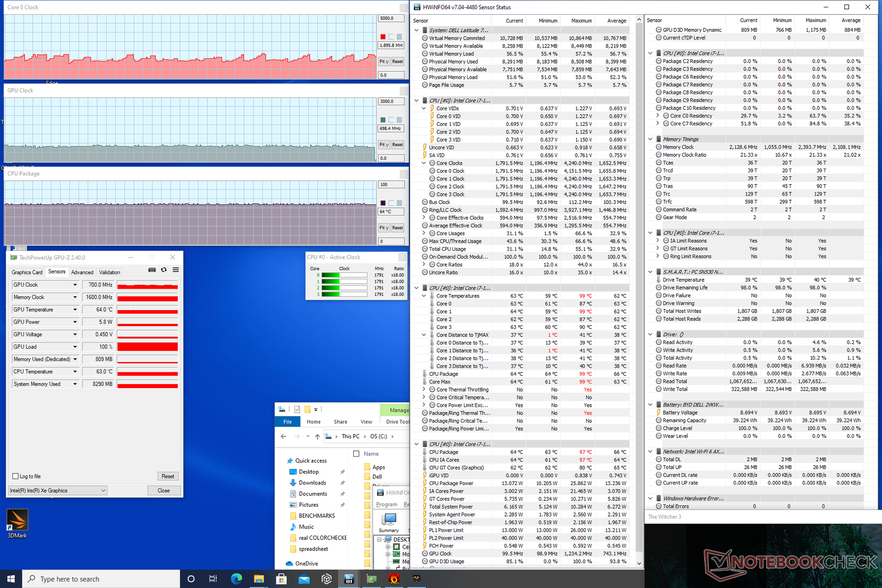Open Cortana circle icon in taskbar
Screen dimensions: 882x588
click(191, 579)
